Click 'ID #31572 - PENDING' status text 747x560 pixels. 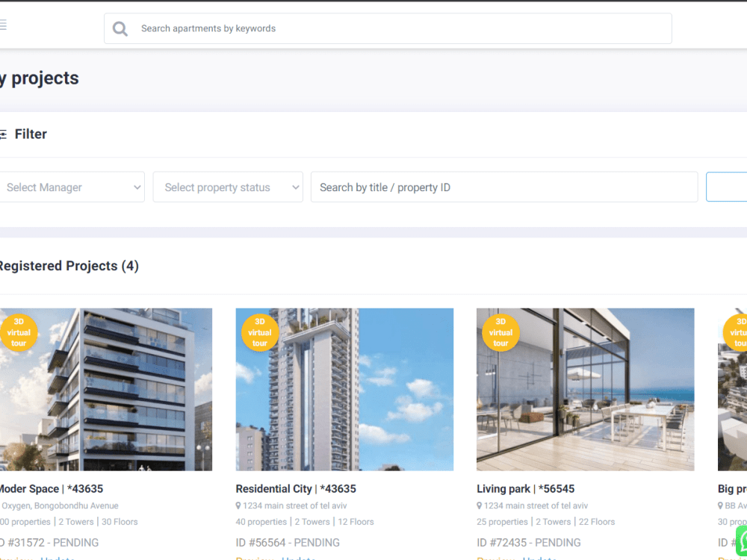pyautogui.click(x=49, y=543)
